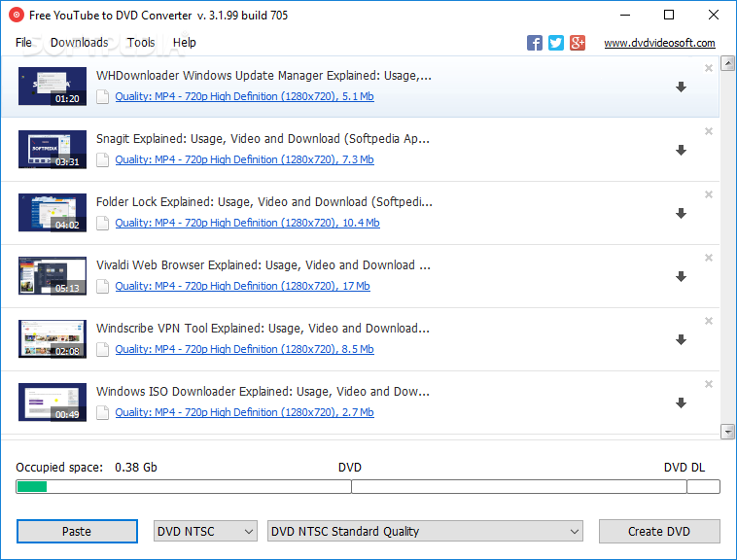Open the Tools menu
737x560 pixels.
(x=141, y=43)
